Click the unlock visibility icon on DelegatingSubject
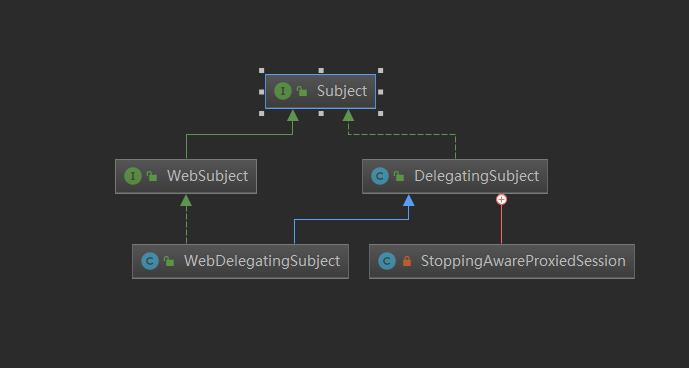This screenshot has width=689, height=368. (x=399, y=176)
